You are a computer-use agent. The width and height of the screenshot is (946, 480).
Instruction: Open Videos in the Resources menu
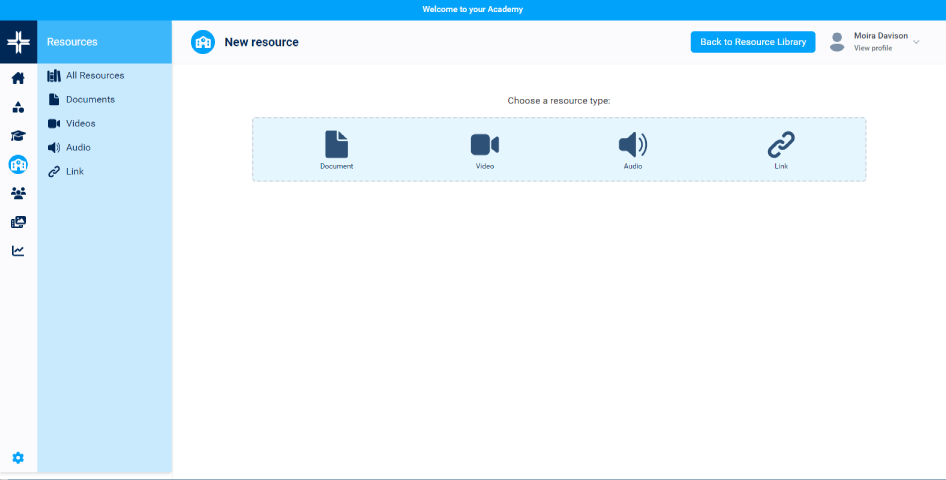(80, 124)
